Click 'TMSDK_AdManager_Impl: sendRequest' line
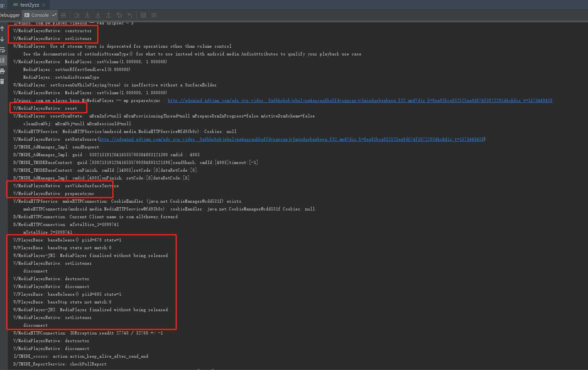 pos(56,147)
